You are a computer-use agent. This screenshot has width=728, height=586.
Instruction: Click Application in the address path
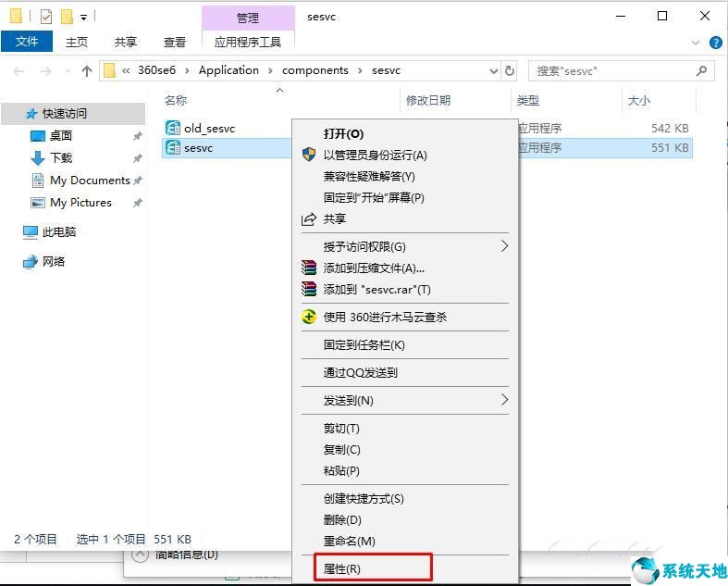coord(228,70)
